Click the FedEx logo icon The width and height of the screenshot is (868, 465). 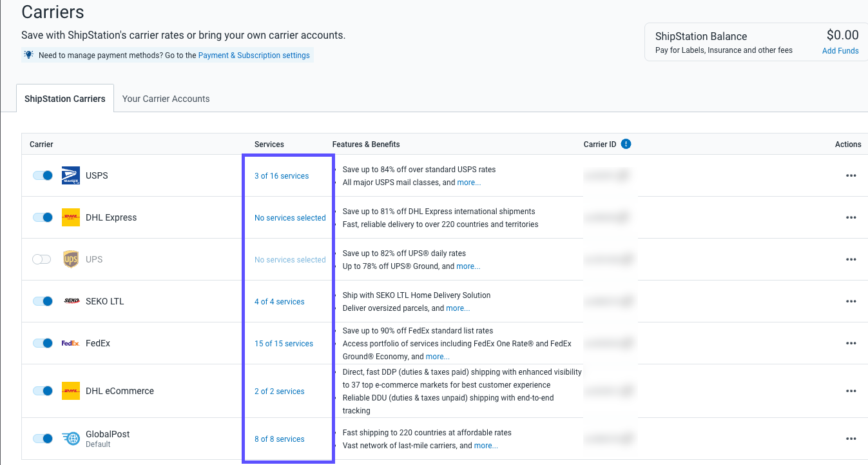70,342
